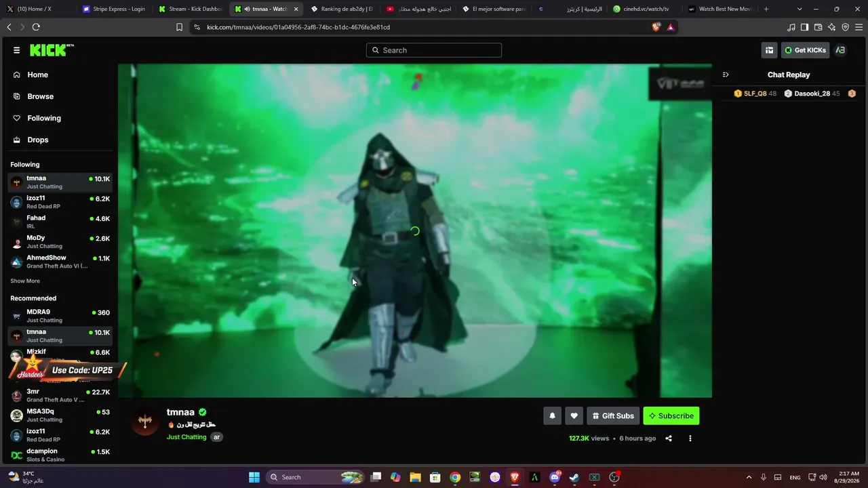This screenshot has height=488, width=868.
Task: Open the Windows Start menu
Action: (x=254, y=477)
